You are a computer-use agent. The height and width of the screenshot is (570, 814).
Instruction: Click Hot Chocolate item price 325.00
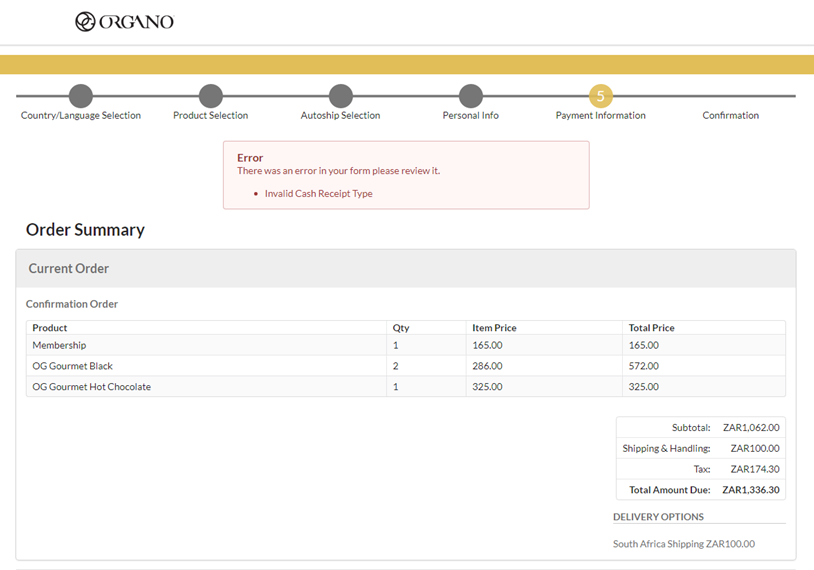487,387
